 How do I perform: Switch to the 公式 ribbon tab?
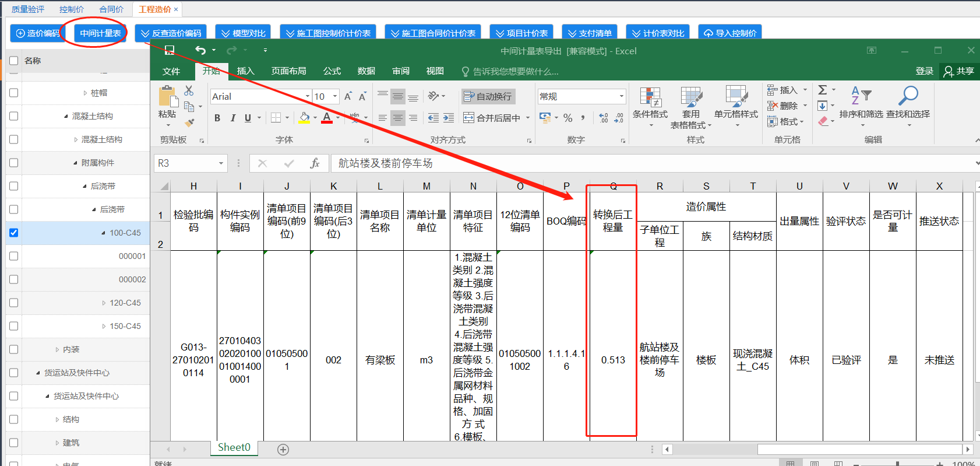pos(332,71)
